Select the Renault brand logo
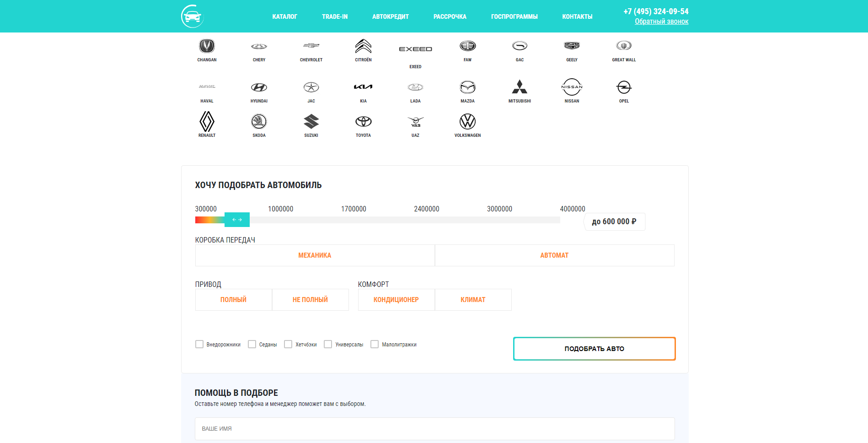The height and width of the screenshot is (443, 868). click(207, 121)
